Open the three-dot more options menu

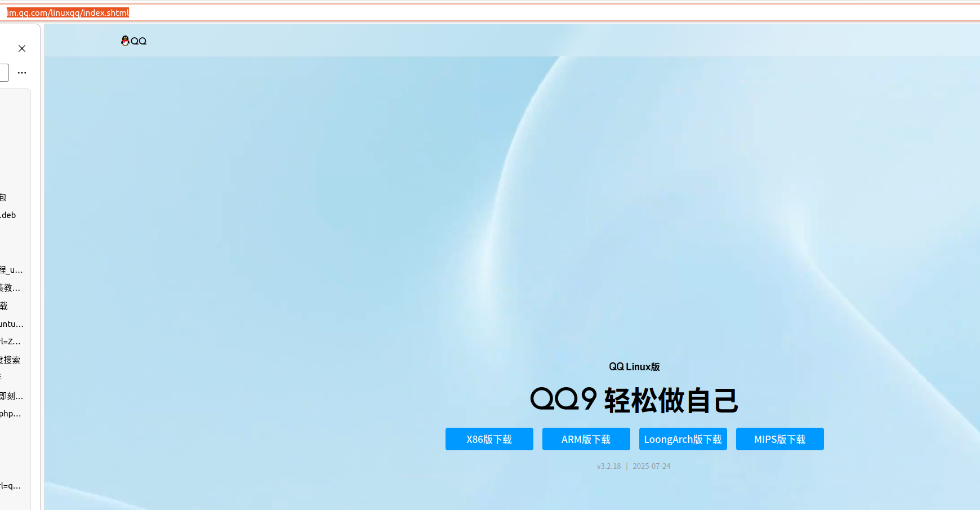[22, 73]
